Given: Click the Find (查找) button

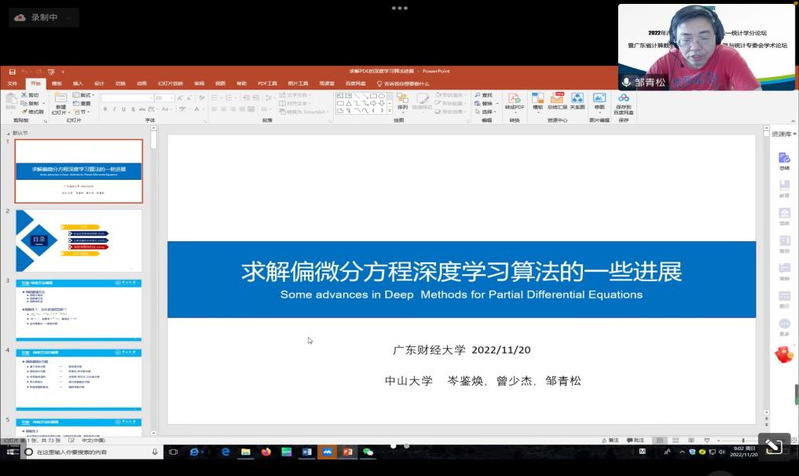Looking at the screenshot, I should (484, 95).
